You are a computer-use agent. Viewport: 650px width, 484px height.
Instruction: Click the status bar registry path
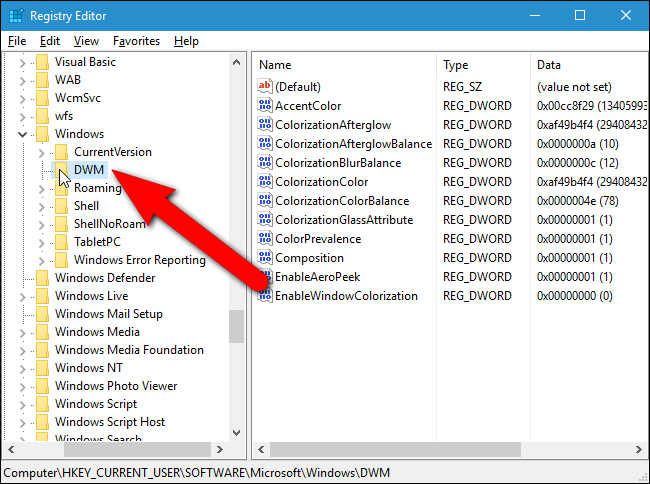[196, 473]
